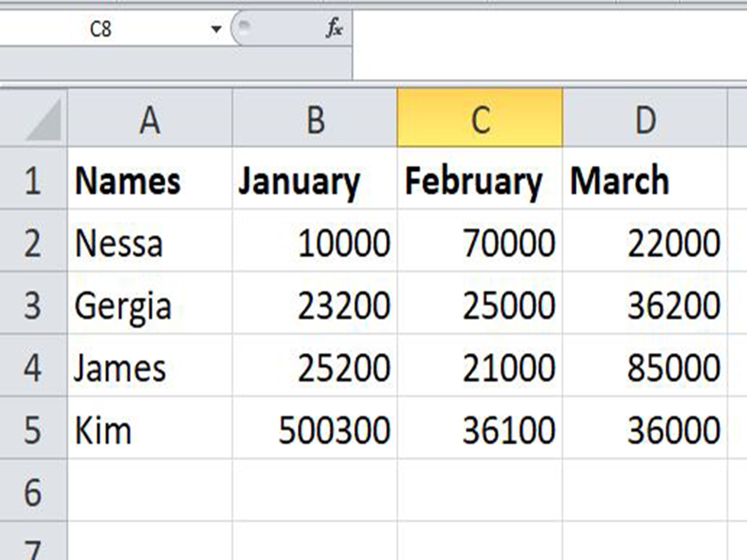Click the February header cell
Viewport: 747px width, 560px height.
point(479,180)
